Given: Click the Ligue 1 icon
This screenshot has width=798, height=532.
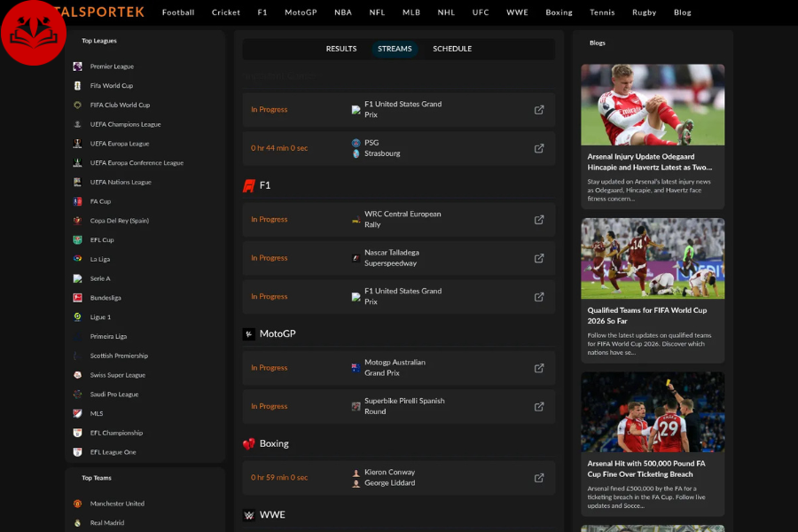Looking at the screenshot, I should tap(77, 317).
